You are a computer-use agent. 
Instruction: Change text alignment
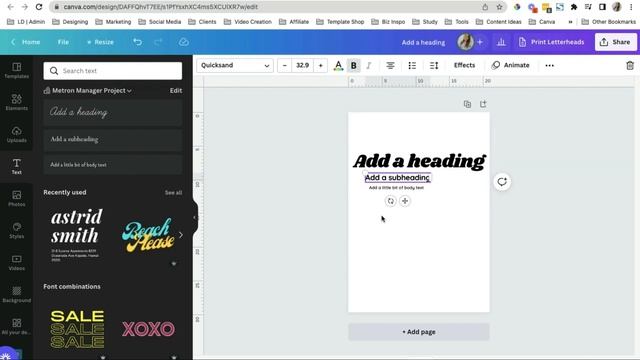[390, 65]
